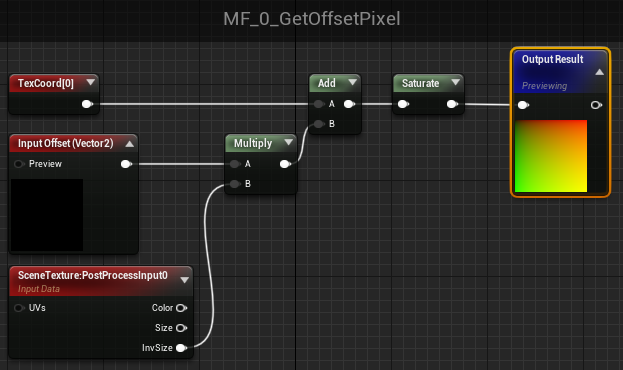Expand the Add node preview arrow
Image resolution: width=623 pixels, height=370 pixels.
tap(352, 82)
